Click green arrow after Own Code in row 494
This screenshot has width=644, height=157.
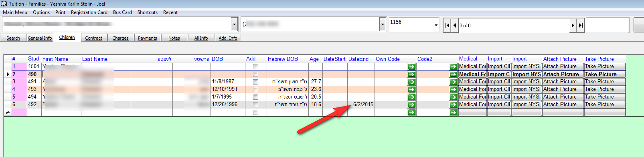tap(412, 97)
